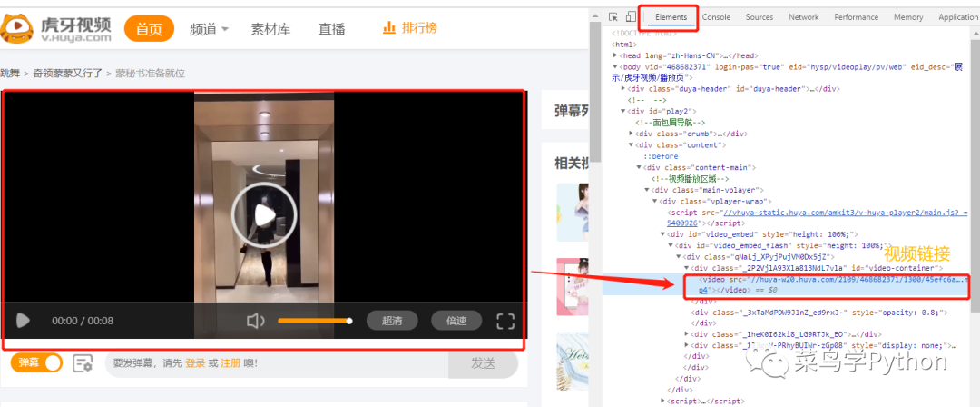Expand the _1heK0I62ki8_LG9RTJk_EO div node

[x=688, y=334]
